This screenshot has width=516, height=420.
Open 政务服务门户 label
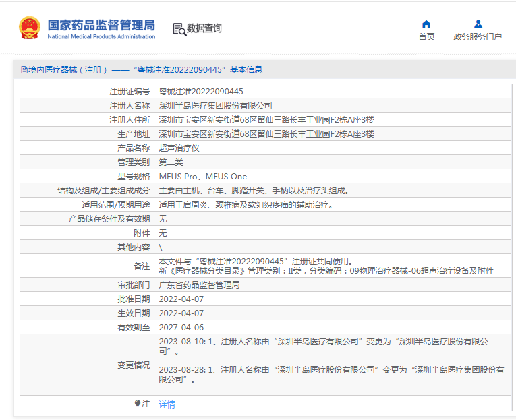pyautogui.click(x=478, y=36)
